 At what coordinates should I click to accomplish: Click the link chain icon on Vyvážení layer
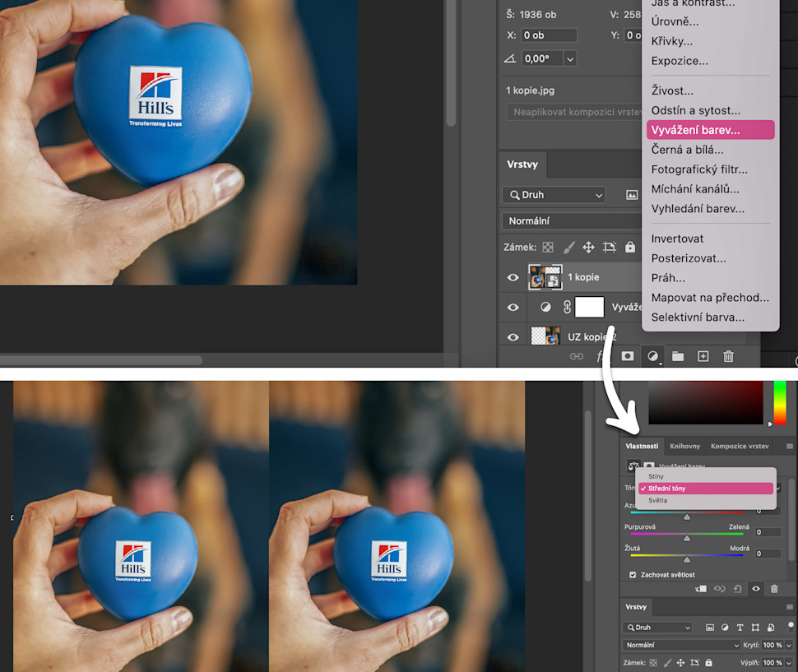pyautogui.click(x=567, y=307)
